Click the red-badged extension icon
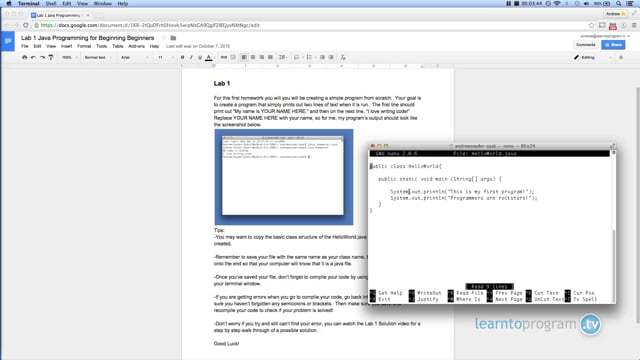640x360 pixels. (613, 26)
